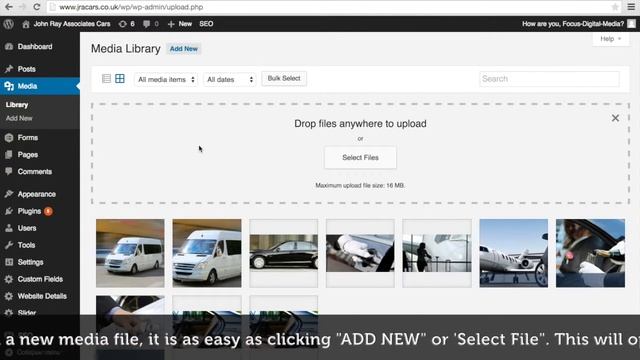Select woman silhouette at airport window thumbnail
The width and height of the screenshot is (640, 360).
click(437, 253)
